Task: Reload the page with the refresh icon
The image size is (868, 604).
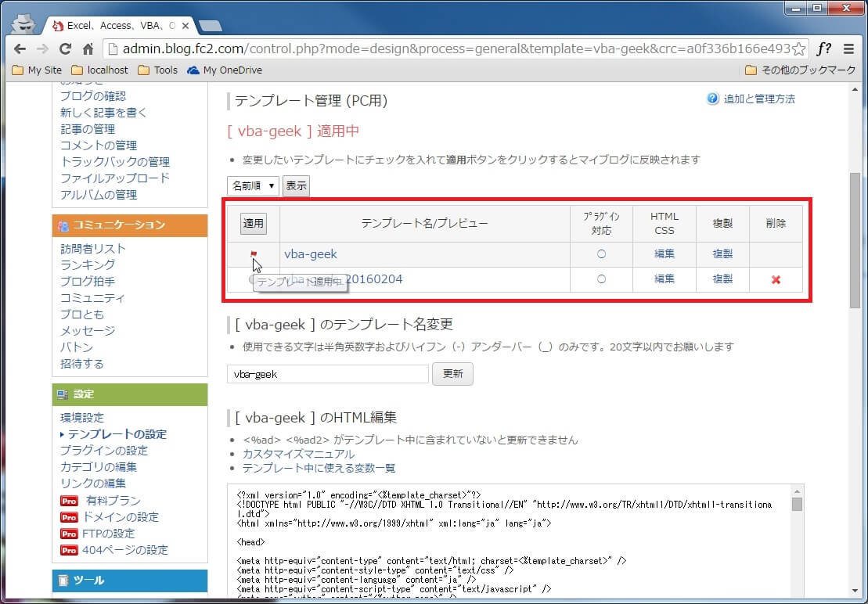Action: click(66, 49)
